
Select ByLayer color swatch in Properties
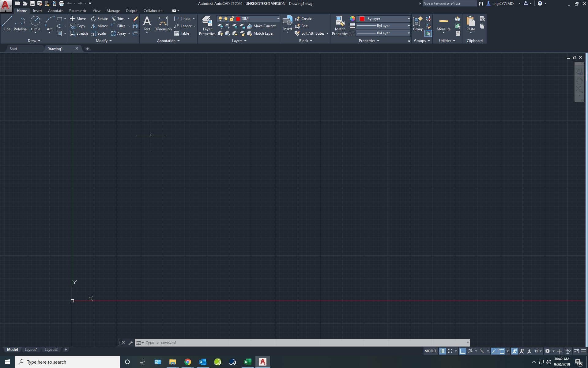(362, 18)
